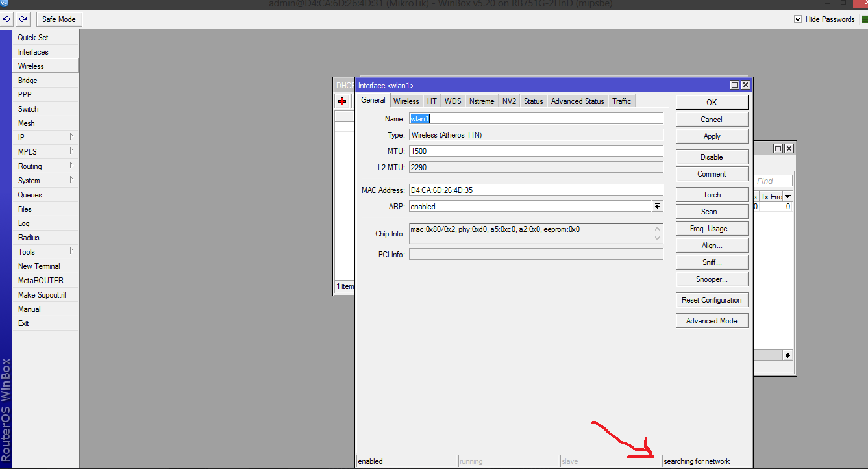Click '1 item' status in DHCP window
The width and height of the screenshot is (868, 469).
345,286
